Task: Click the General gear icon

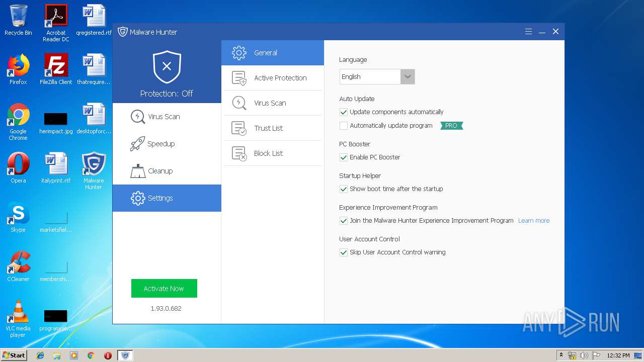Action: click(x=239, y=53)
